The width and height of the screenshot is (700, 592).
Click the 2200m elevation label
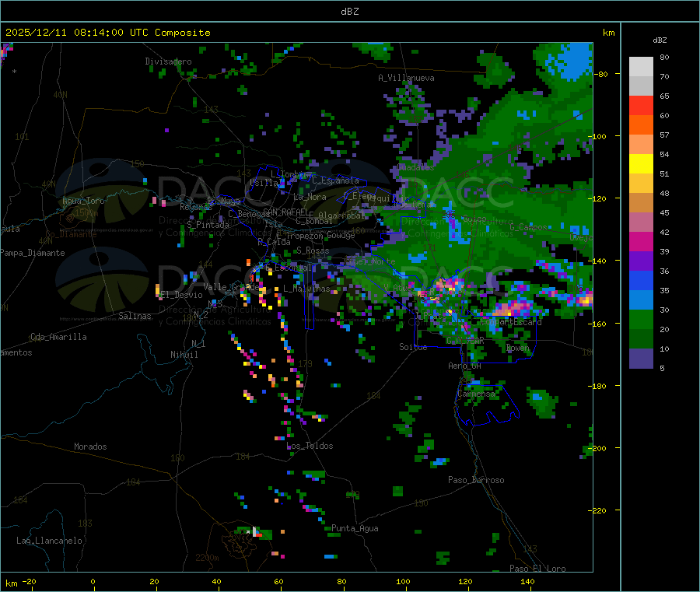click(207, 558)
